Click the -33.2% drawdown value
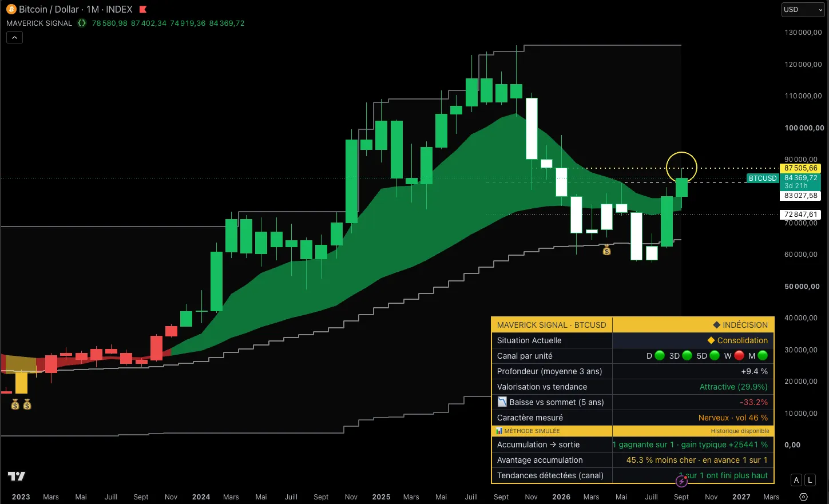Image resolution: width=829 pixels, height=504 pixels. [754, 402]
